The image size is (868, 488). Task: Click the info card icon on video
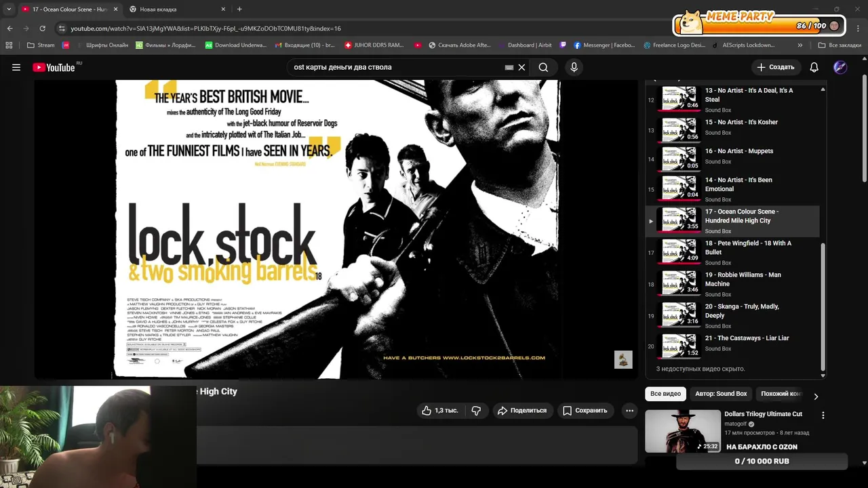[x=623, y=359]
